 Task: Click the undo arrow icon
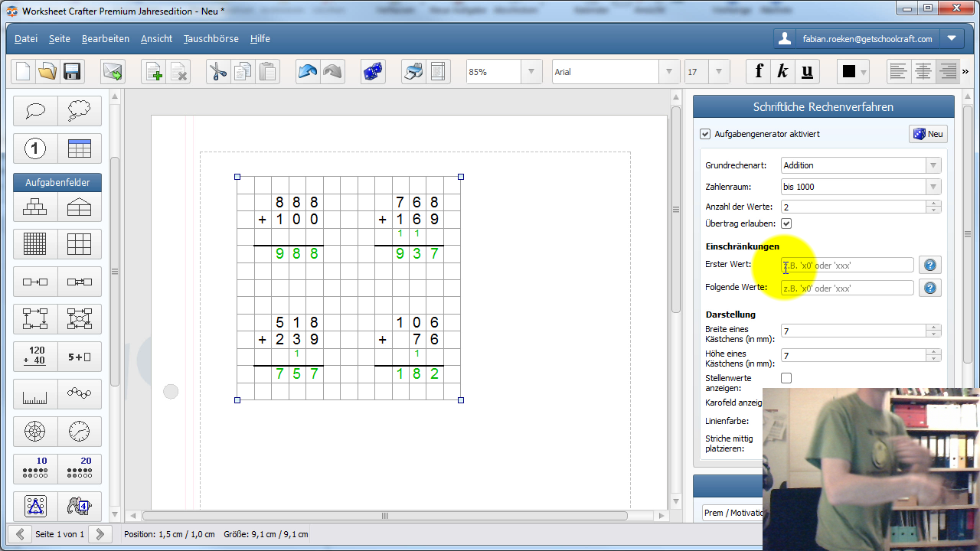309,72
